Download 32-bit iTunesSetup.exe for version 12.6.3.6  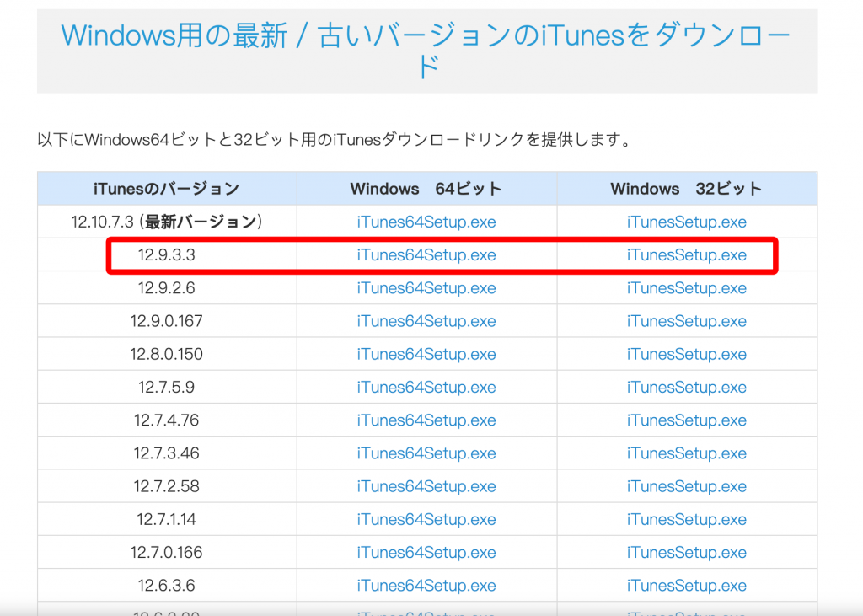[686, 585]
